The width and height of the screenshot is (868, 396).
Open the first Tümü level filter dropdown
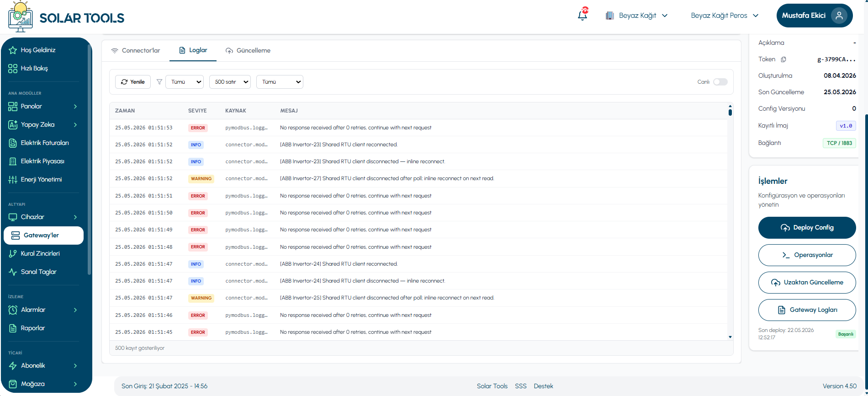click(x=185, y=82)
